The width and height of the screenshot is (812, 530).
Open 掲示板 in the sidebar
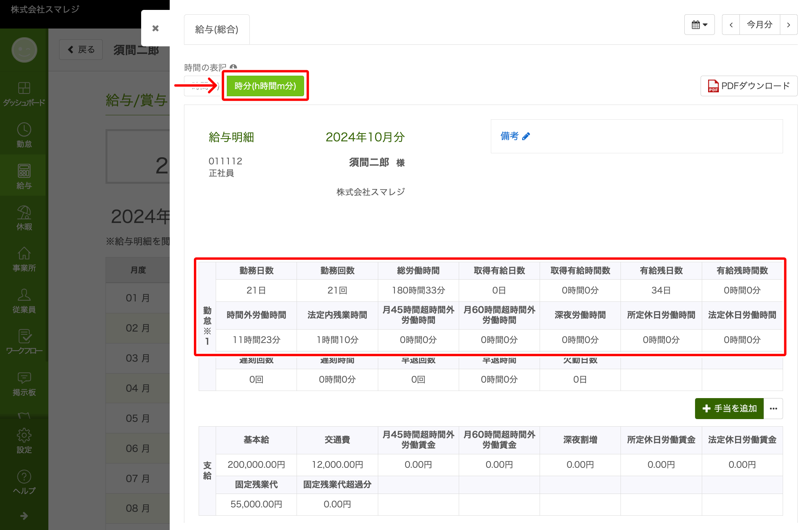[x=24, y=383]
